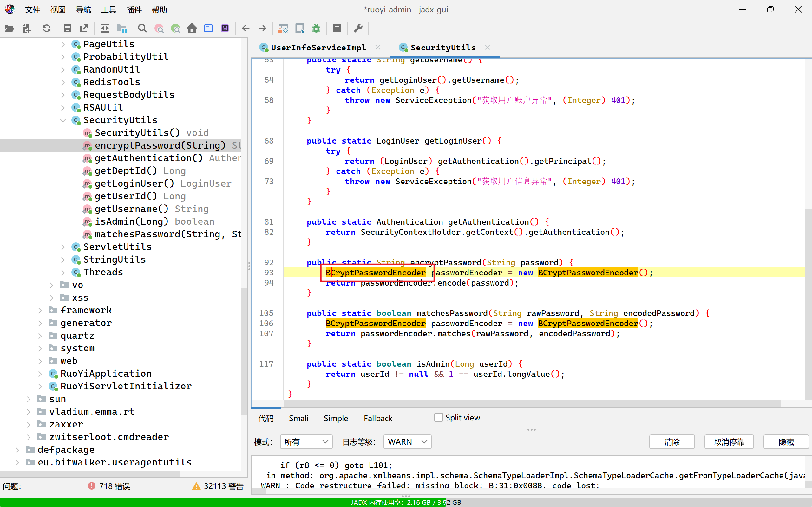Click the 隐藏 button
Image resolution: width=812 pixels, height=507 pixels.
(x=786, y=442)
